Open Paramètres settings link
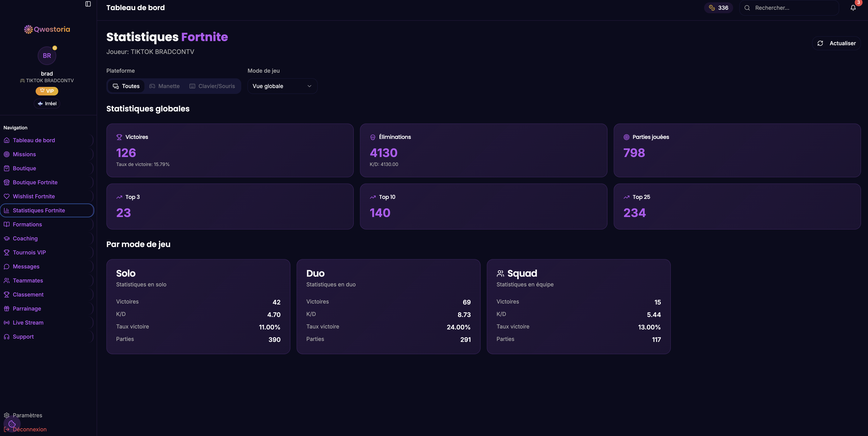 [x=28, y=415]
